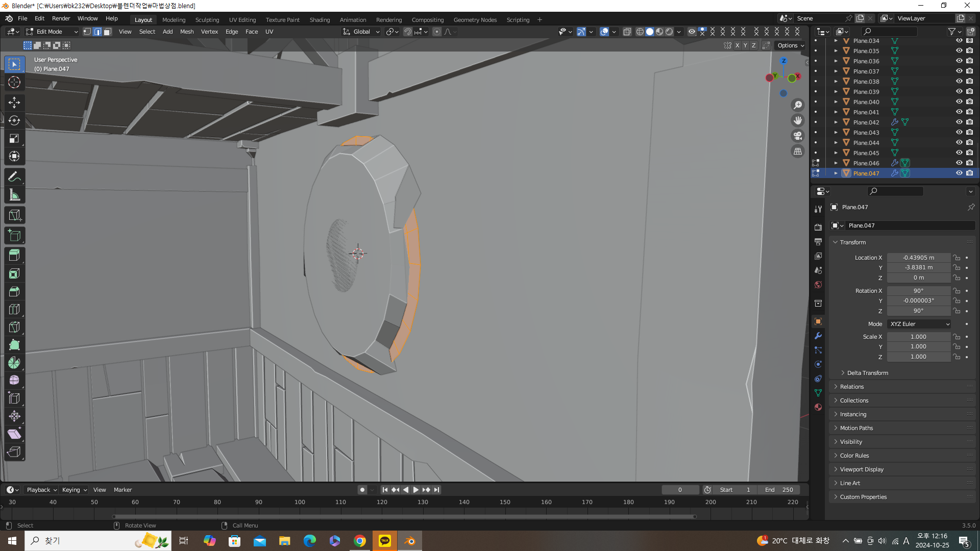
Task: Switch perspective/orthographic grid icon
Action: (x=798, y=152)
